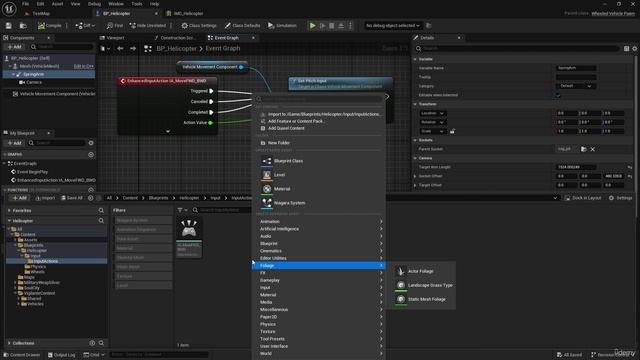The image size is (640, 360).
Task: Open the Cmd console type dropdown
Action: (94, 355)
